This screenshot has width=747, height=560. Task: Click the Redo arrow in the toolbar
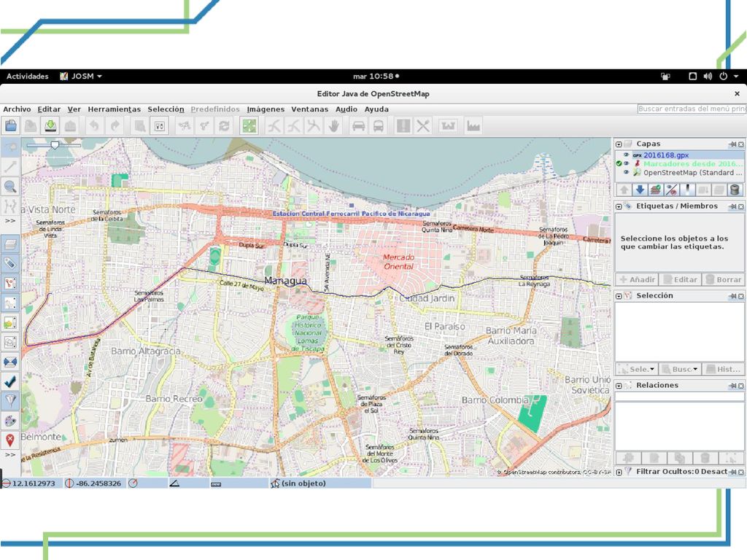115,126
